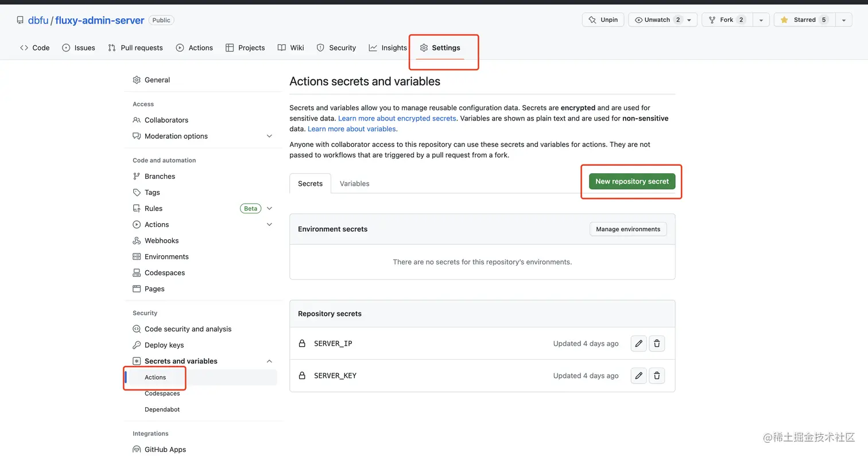Edit the SERVER_KEY secret with pencil icon
Viewport: 868px width, 456px height.
point(638,376)
